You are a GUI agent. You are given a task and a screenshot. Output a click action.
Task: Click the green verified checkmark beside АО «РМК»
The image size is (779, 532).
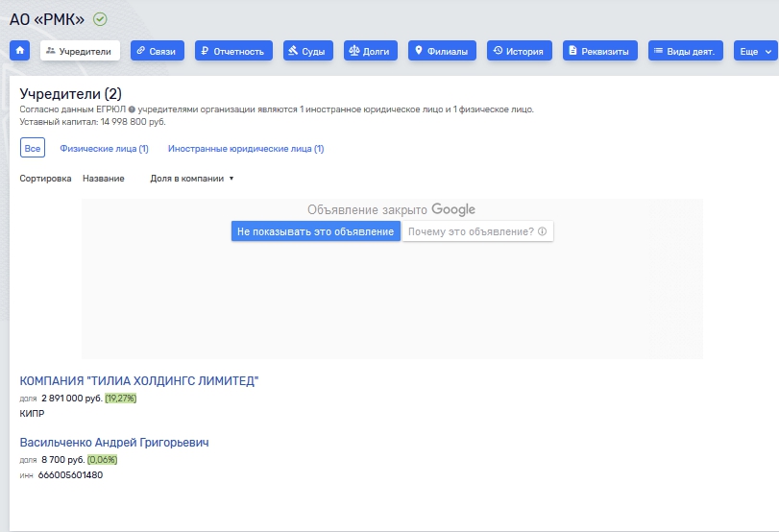click(100, 19)
